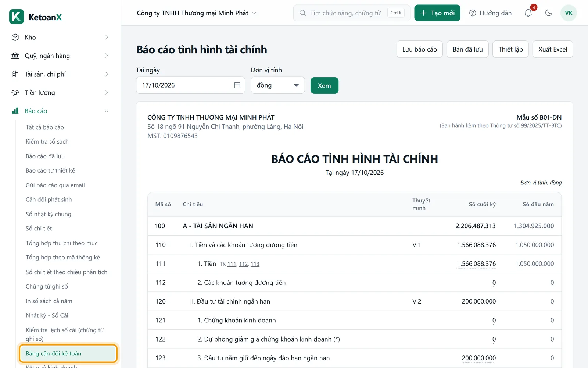Toggle dark mode moon icon
Viewport: 588px width, 368px height.
549,13
